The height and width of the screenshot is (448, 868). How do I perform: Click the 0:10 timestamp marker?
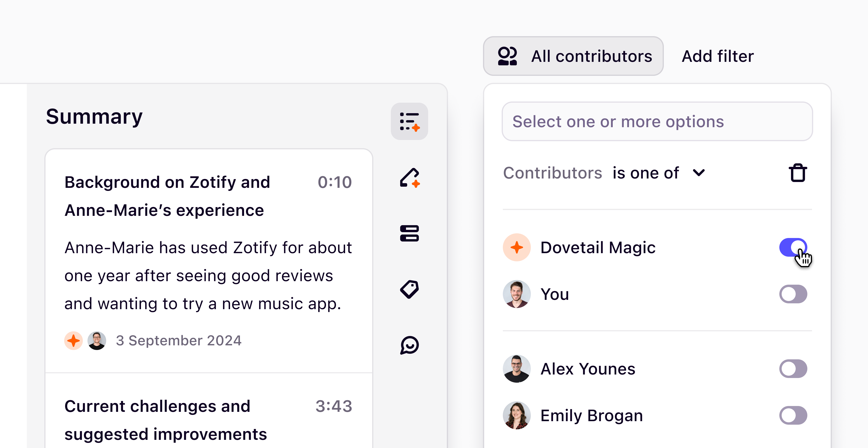(335, 182)
